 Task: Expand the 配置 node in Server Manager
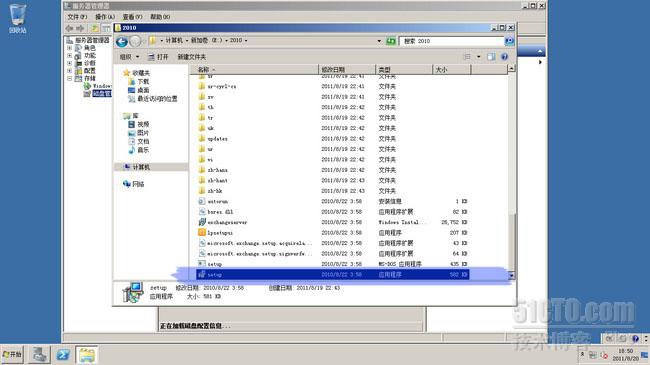(70, 71)
